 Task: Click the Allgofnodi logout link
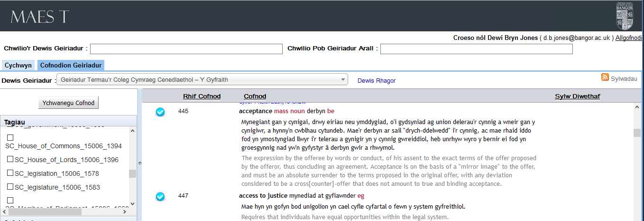tap(629, 38)
